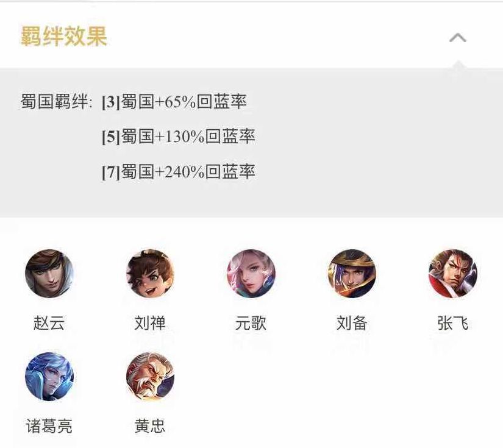503x448 pixels.
Task: Select the 刘禅 hero avatar
Action: click(150, 274)
